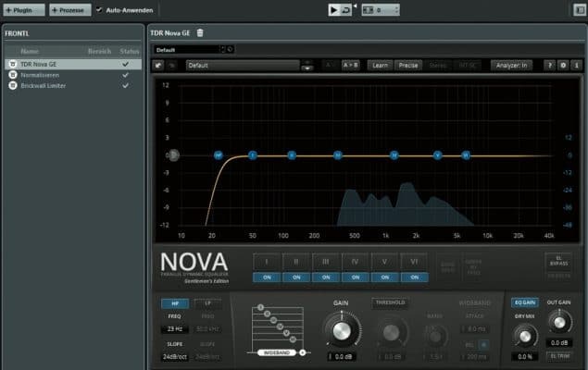Click the preset menu icon beside upper Default field

coord(230,49)
